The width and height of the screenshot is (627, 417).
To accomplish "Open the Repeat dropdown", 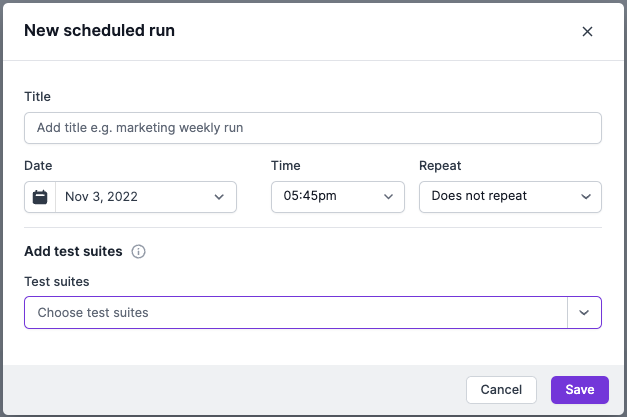I will pyautogui.click(x=510, y=197).
